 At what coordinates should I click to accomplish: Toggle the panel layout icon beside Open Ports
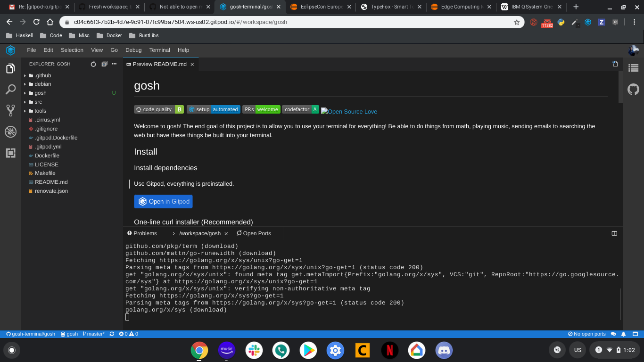(614, 233)
